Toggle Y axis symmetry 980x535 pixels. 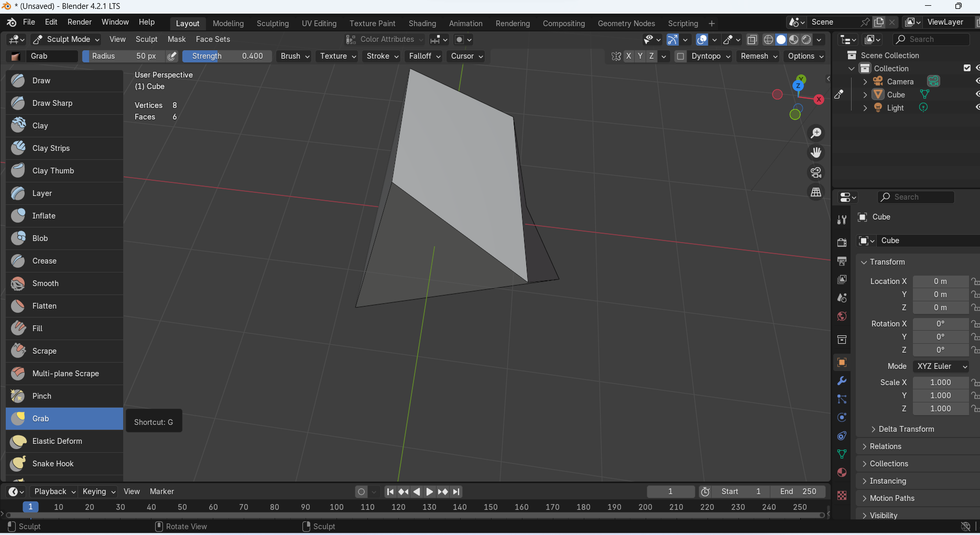coord(640,56)
